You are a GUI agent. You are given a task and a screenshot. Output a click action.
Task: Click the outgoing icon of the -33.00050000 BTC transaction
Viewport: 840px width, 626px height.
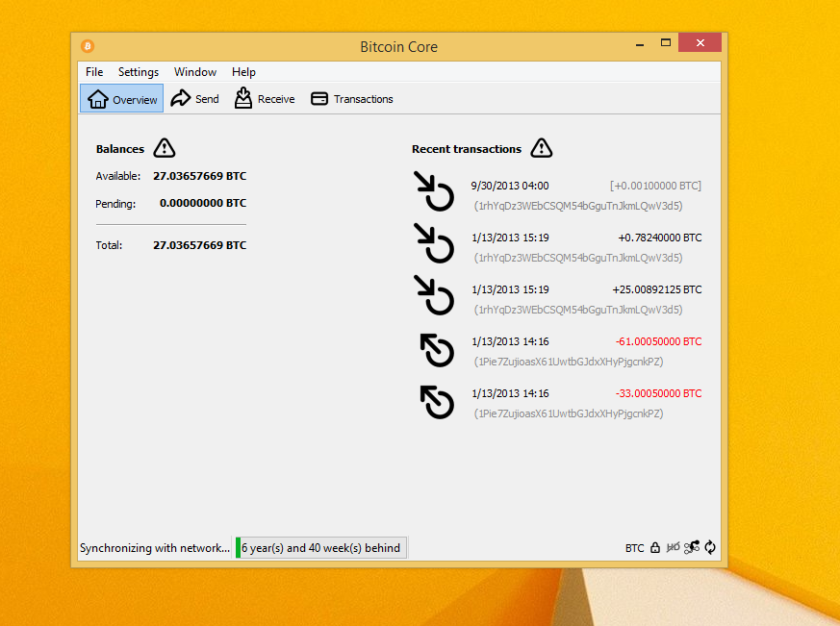437,402
